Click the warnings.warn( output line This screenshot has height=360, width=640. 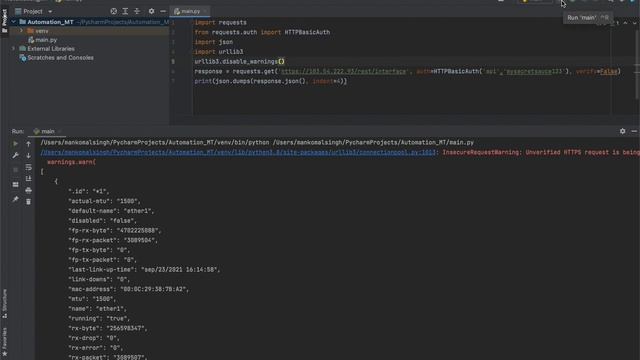click(x=71, y=162)
